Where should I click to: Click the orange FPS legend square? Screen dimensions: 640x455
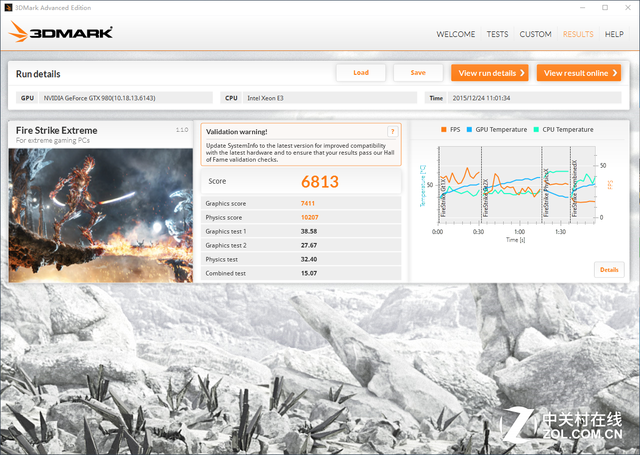(444, 129)
